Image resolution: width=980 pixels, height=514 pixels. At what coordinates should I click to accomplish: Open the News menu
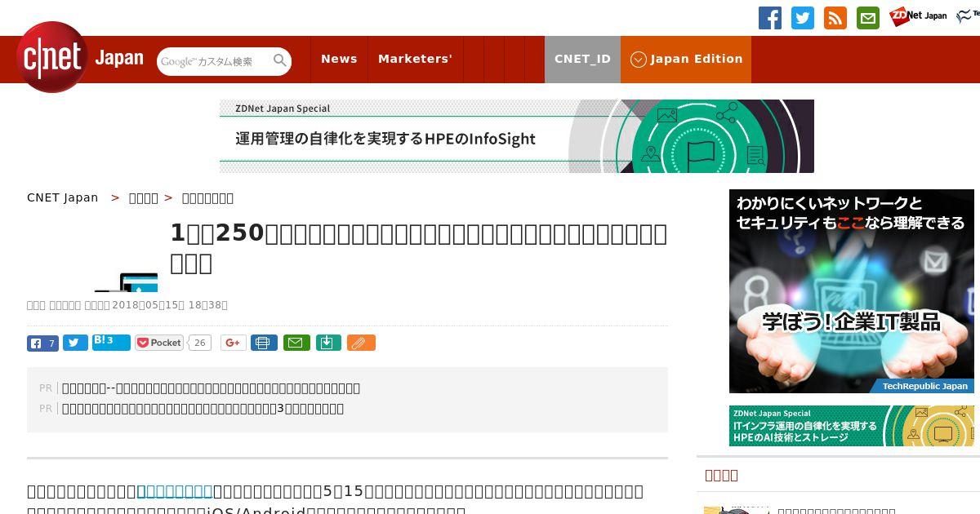coord(339,59)
